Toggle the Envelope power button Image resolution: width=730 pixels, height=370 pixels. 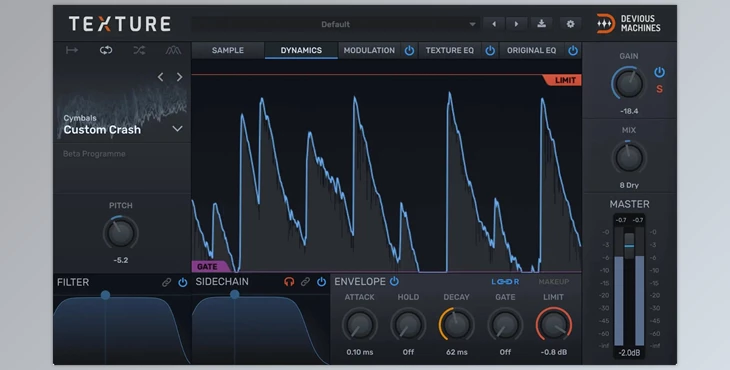coord(394,281)
